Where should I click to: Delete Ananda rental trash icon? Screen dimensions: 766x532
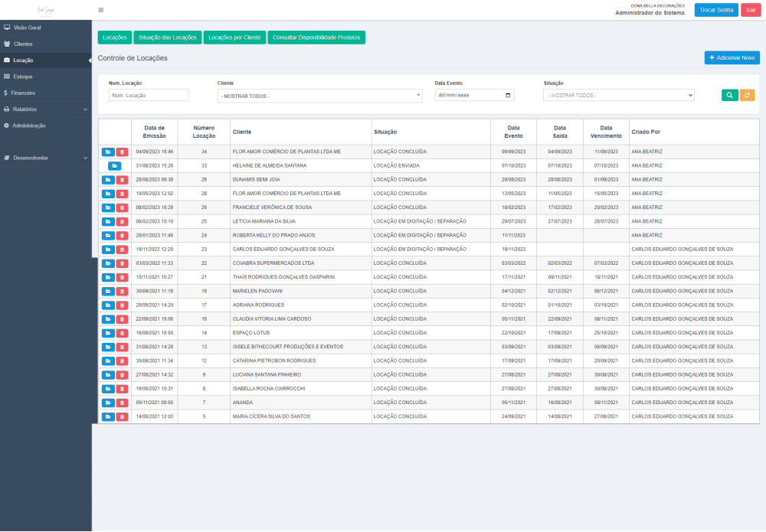(122, 403)
